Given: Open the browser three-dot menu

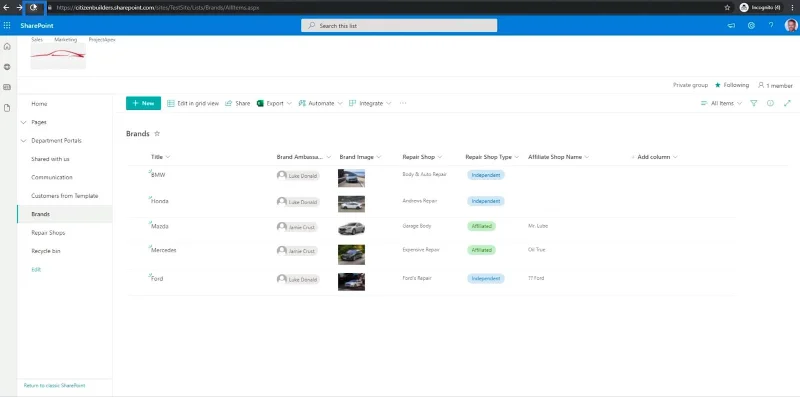Looking at the screenshot, I should 792,8.
